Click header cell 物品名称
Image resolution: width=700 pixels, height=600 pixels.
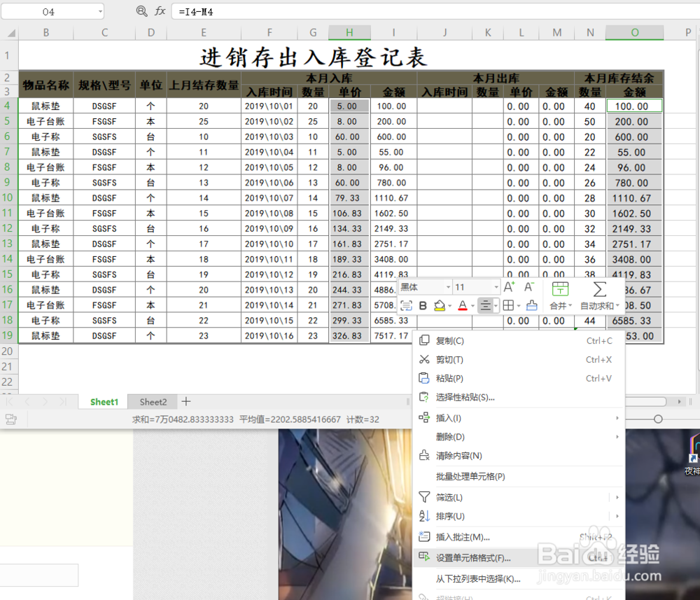pyautogui.click(x=46, y=85)
